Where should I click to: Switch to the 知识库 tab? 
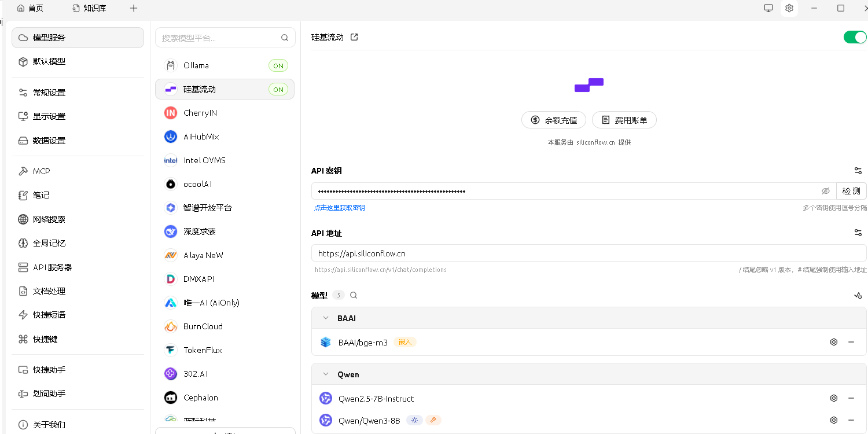(89, 8)
